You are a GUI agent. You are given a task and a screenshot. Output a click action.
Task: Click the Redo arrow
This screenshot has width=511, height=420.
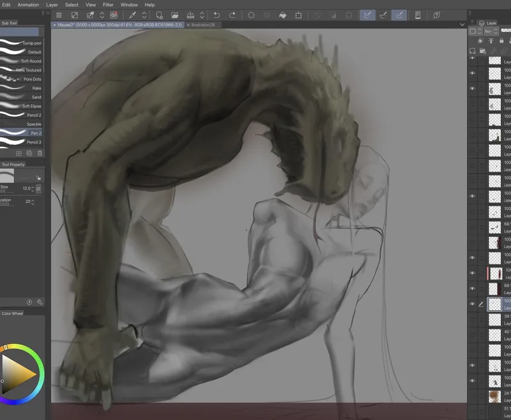(232, 15)
